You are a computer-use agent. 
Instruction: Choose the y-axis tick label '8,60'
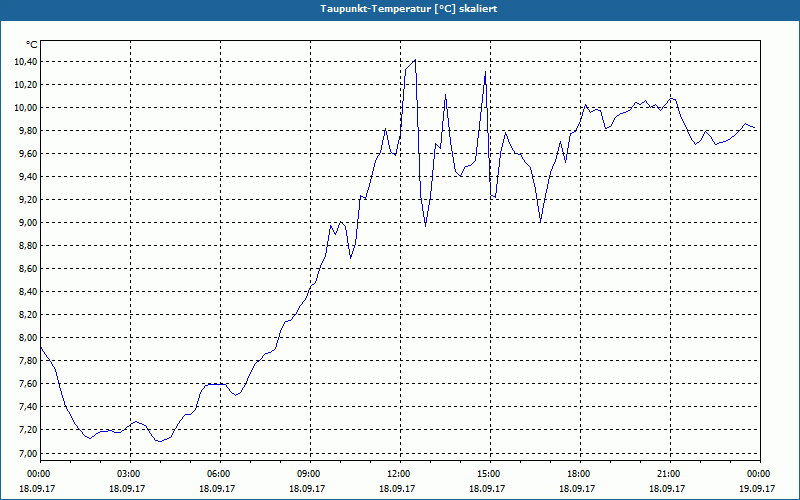(x=29, y=268)
